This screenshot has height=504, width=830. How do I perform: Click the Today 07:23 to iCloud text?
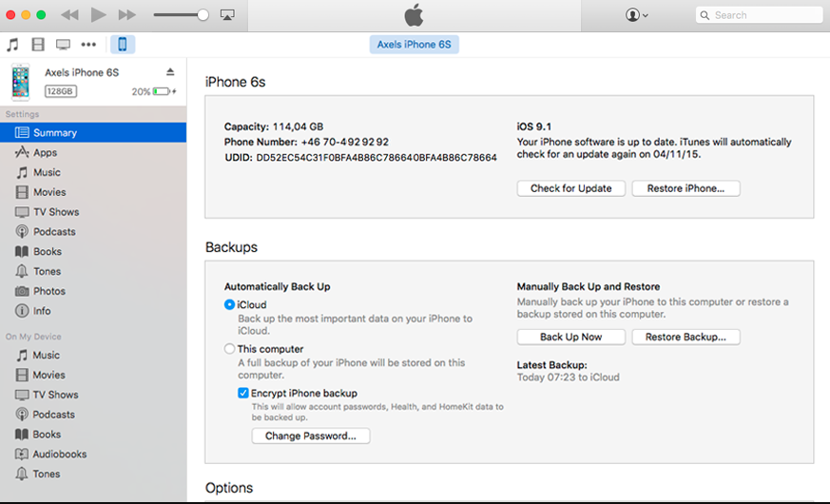[568, 377]
